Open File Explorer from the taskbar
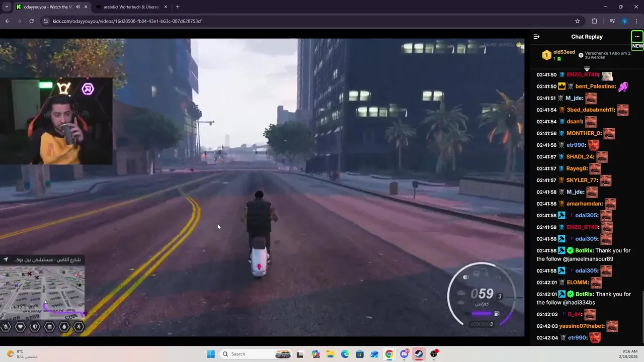Screen dimensions: 644x362 click(331, 354)
